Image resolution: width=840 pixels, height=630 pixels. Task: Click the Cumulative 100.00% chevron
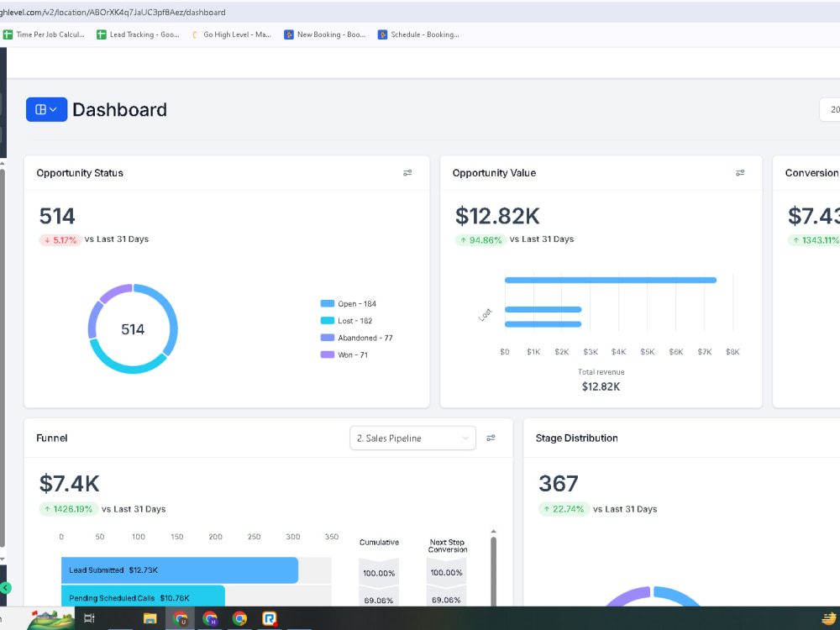379,573
